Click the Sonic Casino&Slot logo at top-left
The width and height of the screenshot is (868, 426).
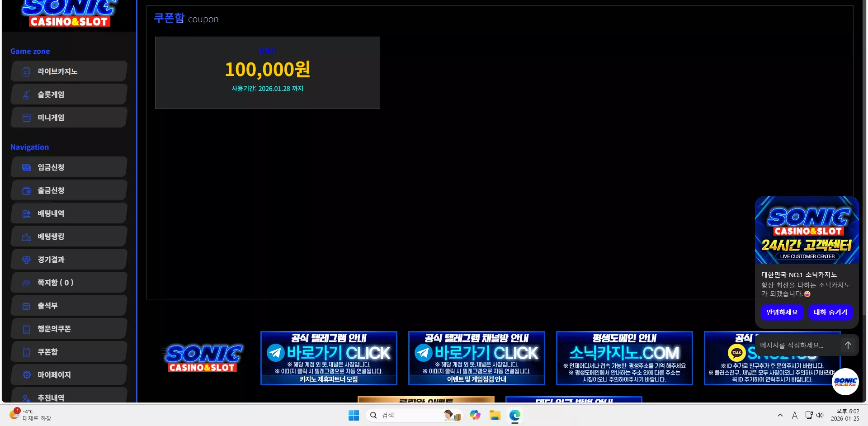tap(69, 14)
